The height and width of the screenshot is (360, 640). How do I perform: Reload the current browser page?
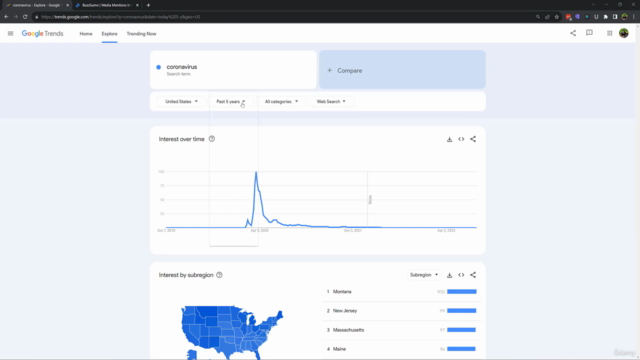25,17
